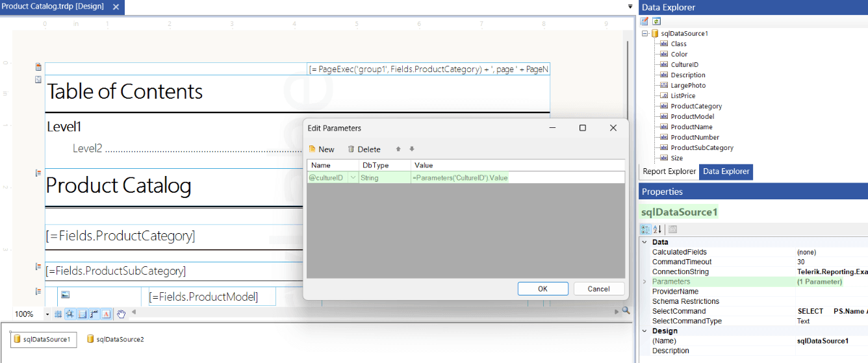Click the String DbType cell
The height and width of the screenshot is (363, 868).
click(385, 177)
